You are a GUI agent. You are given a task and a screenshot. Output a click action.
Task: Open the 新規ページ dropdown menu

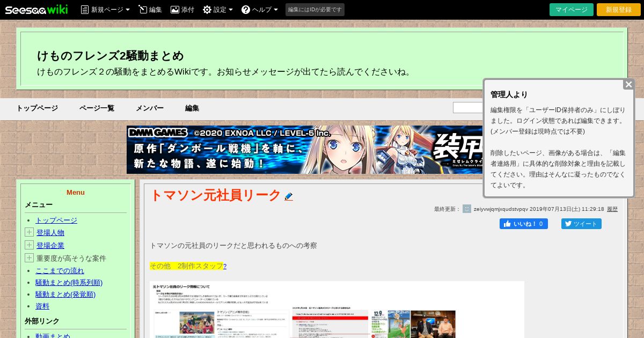point(105,10)
